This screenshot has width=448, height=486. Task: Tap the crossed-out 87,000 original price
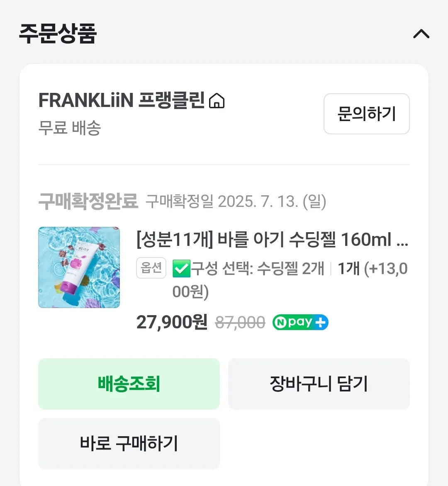tap(240, 323)
